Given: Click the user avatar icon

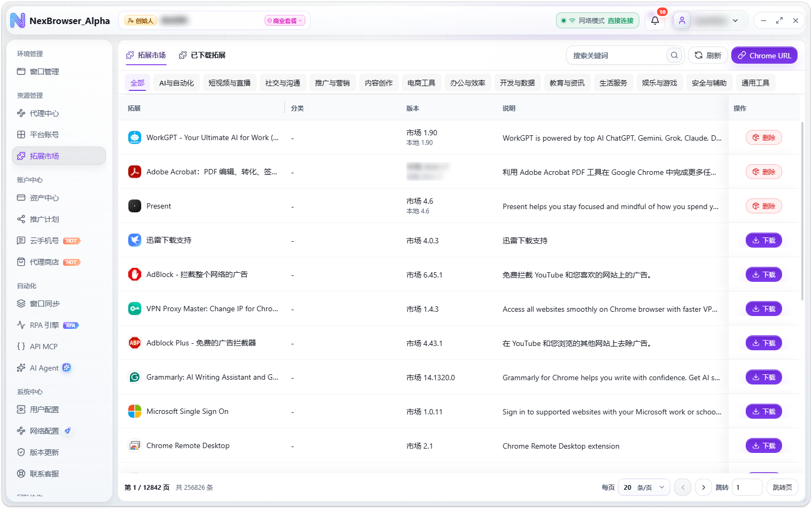Looking at the screenshot, I should pos(682,21).
